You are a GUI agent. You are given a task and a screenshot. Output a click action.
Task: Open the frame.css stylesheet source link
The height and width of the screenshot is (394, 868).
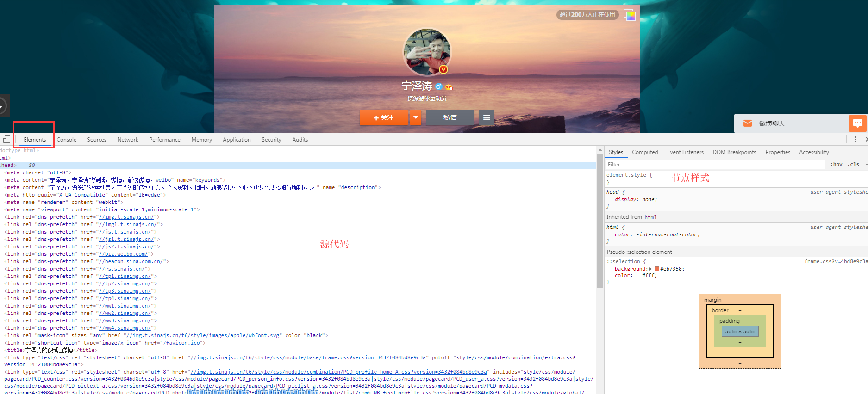click(x=836, y=261)
